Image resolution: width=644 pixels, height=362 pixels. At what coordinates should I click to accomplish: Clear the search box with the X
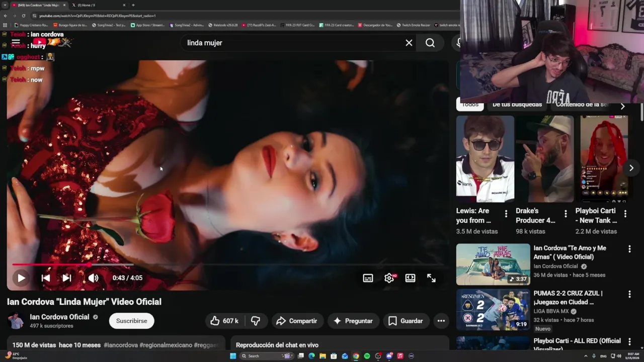tap(409, 43)
